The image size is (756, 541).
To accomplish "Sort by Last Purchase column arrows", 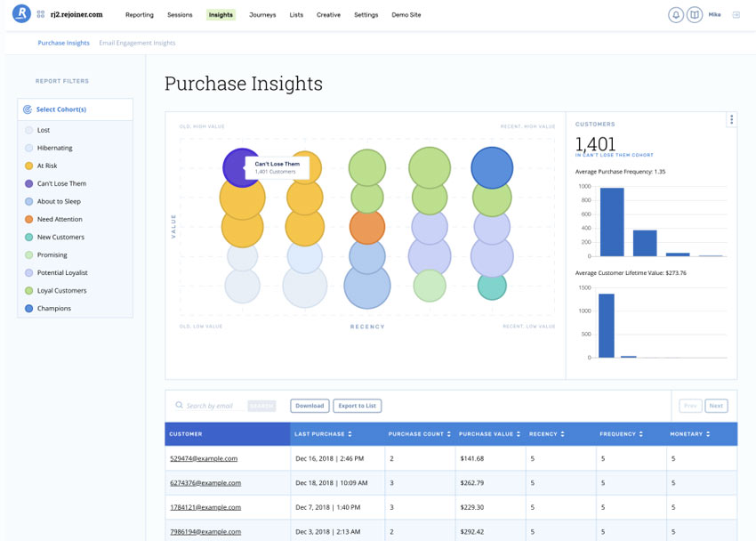I will point(350,434).
